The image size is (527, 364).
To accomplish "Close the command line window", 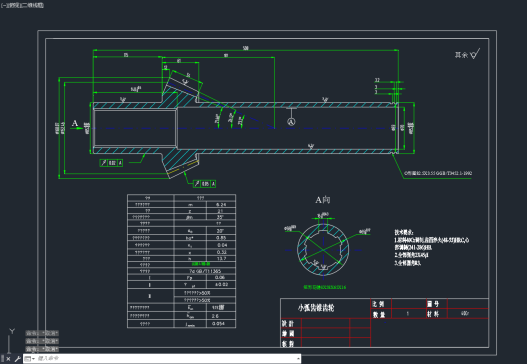I will click(8, 359).
